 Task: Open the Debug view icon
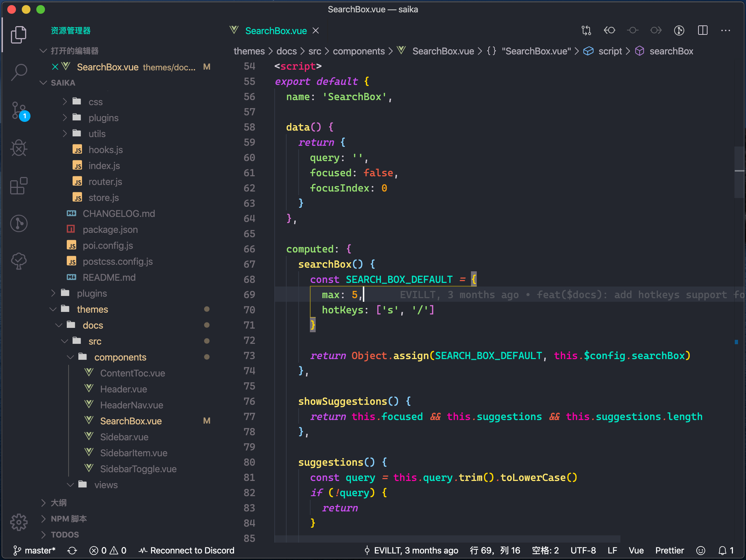point(19,148)
